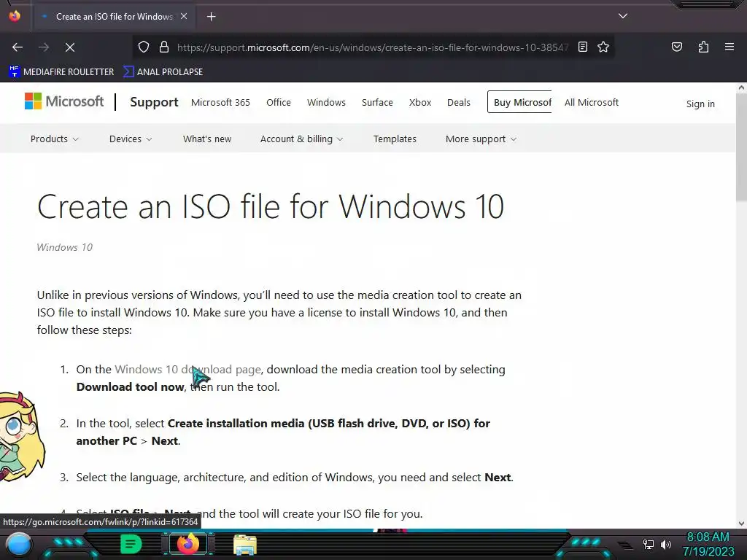Screen dimensions: 747x560
Task: Close the Create an ISO file tab
Action: (184, 16)
